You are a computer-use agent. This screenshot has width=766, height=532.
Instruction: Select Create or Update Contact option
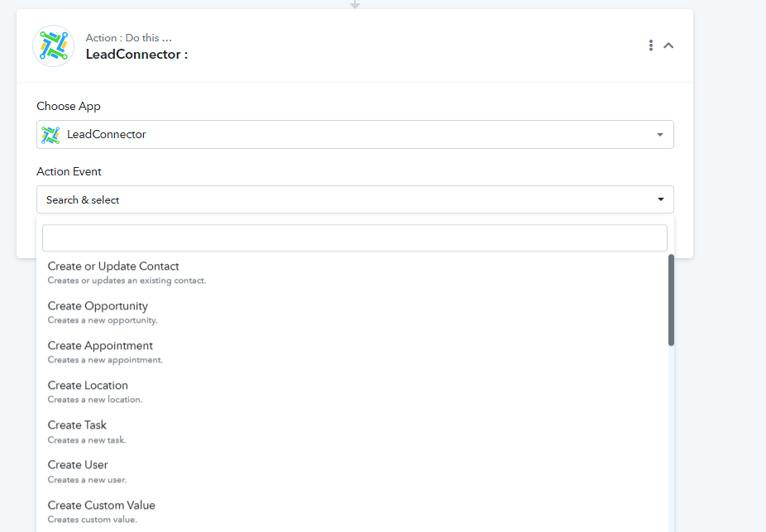tap(352, 272)
